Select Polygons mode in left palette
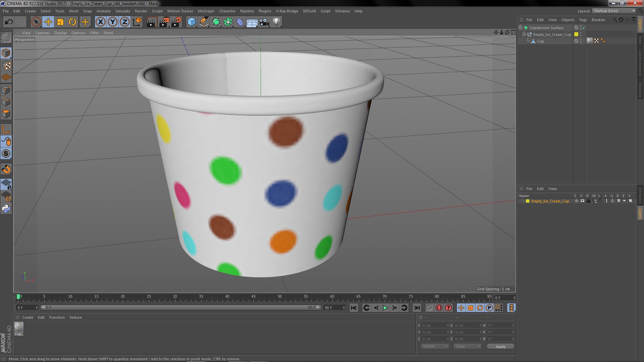Image resolution: width=644 pixels, height=362 pixels. coord(6,114)
